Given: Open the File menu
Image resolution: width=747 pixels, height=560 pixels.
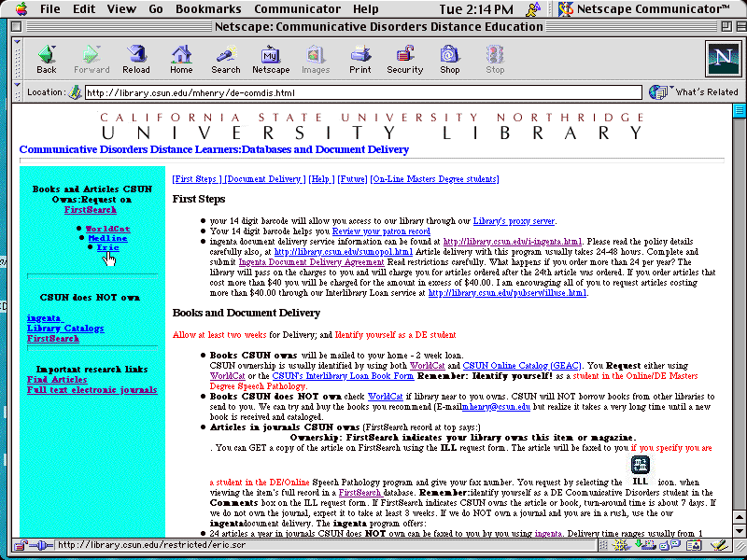Looking at the screenshot, I should 50,8.
